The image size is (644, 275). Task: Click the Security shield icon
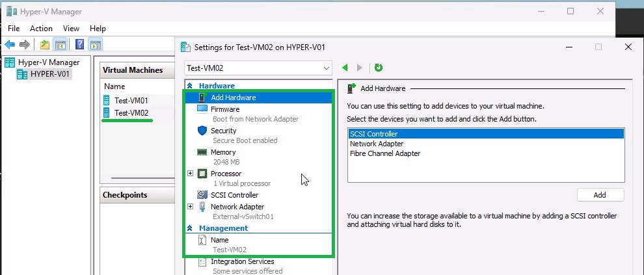(202, 131)
